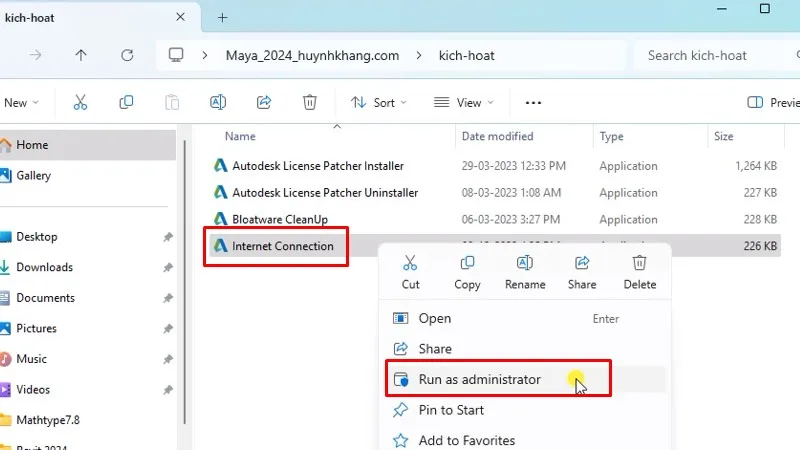This screenshot has width=800, height=450.
Task: Sort by the Size column header
Action: tap(723, 136)
